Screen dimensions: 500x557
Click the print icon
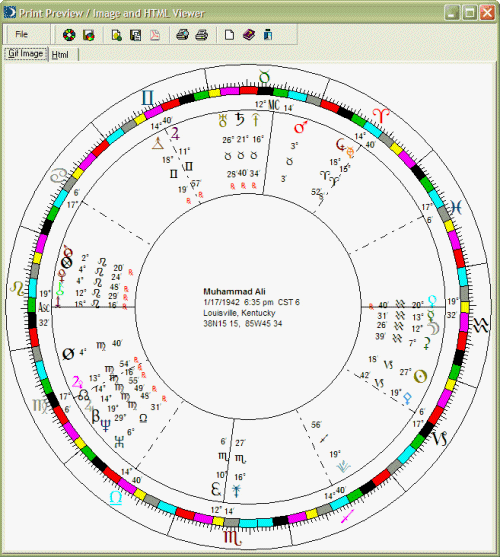201,35
